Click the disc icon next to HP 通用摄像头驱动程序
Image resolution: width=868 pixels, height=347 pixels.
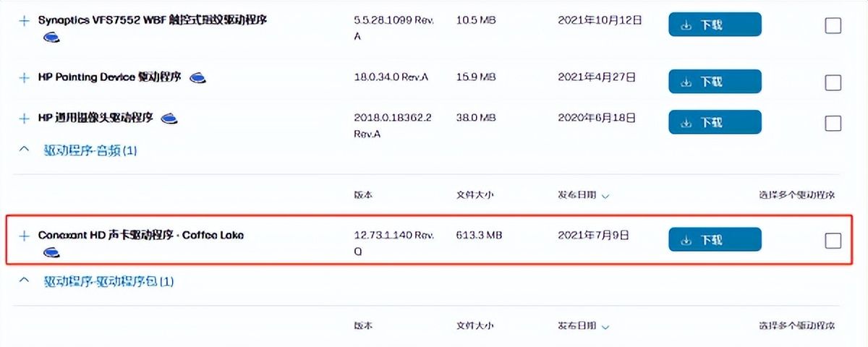(169, 119)
